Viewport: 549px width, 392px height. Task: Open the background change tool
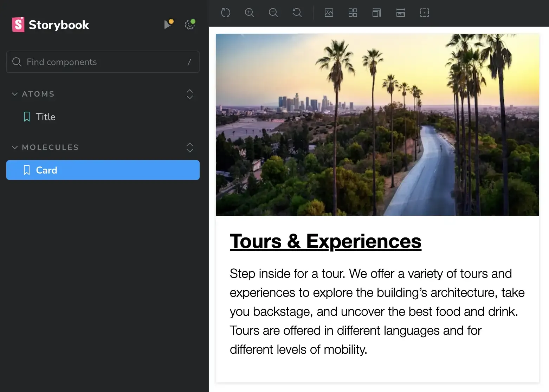point(329,13)
